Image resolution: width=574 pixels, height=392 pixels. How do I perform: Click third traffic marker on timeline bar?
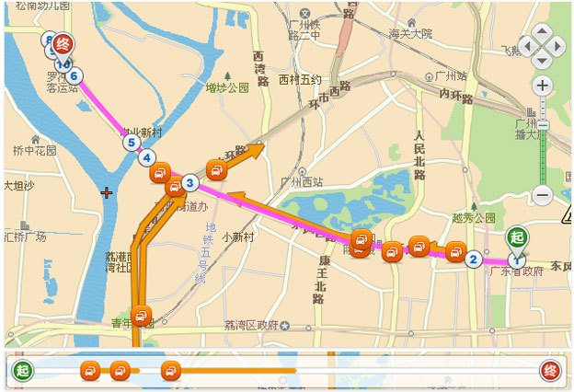click(170, 371)
